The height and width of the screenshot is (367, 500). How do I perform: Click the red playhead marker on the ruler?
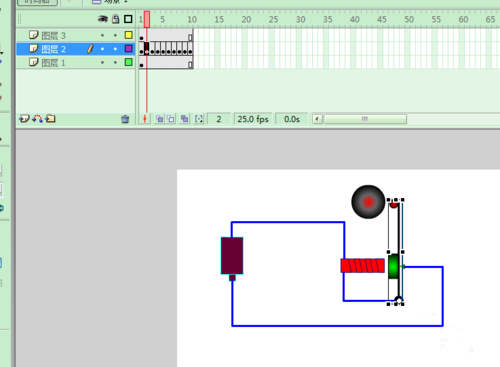[x=147, y=19]
